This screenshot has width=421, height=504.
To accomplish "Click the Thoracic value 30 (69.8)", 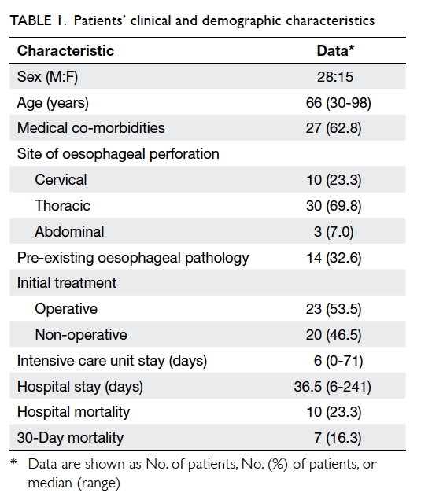I will pyautogui.click(x=334, y=206).
